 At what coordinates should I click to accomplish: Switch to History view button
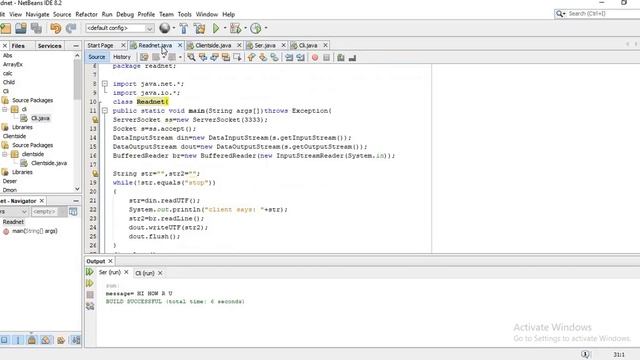coord(122,57)
